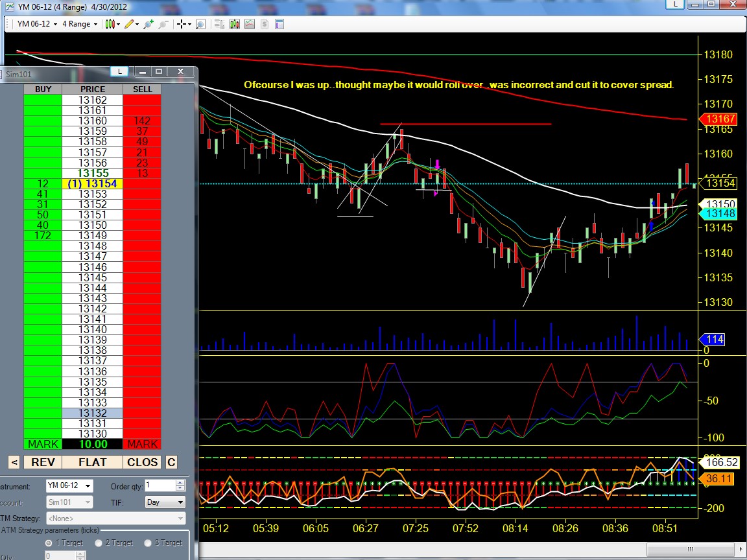Click the white 166.52 indicator marker
The image size is (747, 560).
coord(719,462)
